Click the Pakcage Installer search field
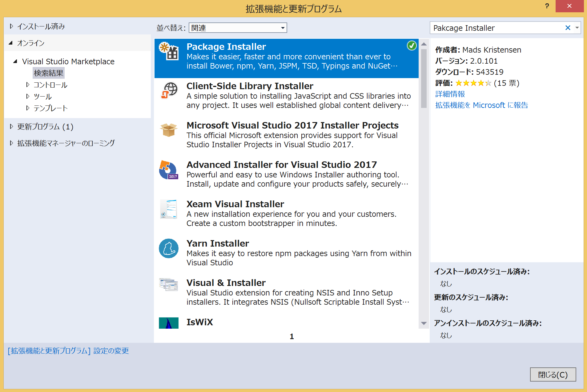Screen dimensions: 587x392 [497, 28]
